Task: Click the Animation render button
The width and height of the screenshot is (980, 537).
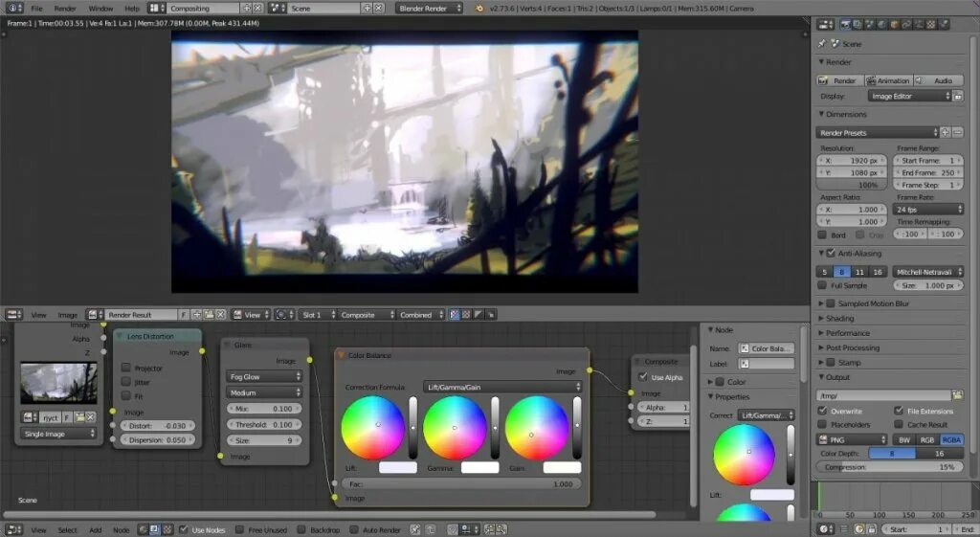Action: (x=889, y=80)
